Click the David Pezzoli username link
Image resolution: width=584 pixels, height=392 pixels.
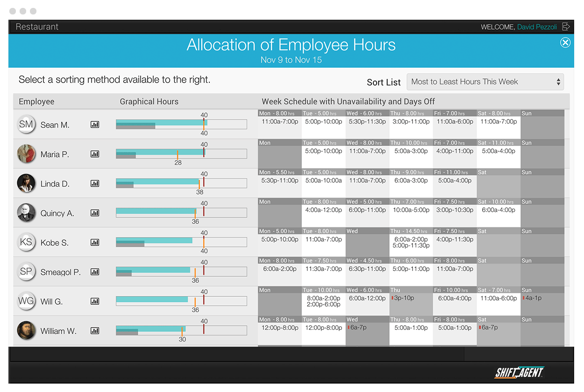(537, 27)
